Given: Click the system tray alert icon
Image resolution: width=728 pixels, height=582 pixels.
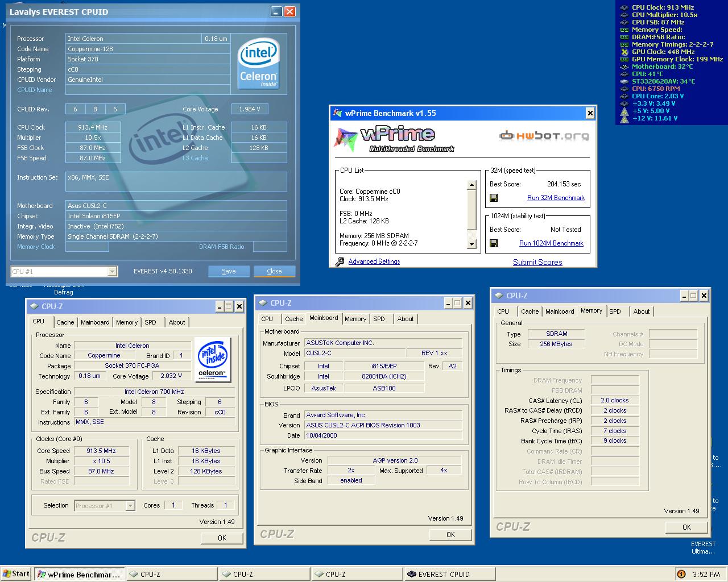Looking at the screenshot, I should click(681, 574).
